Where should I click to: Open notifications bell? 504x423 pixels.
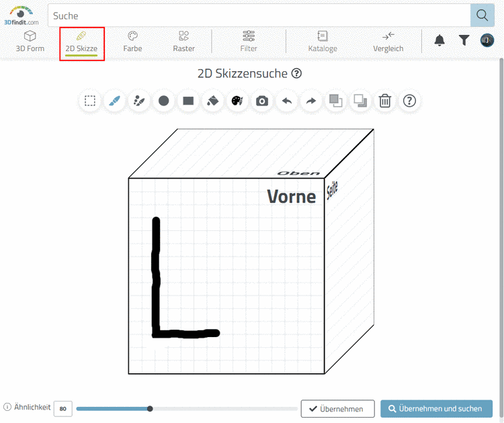(x=439, y=40)
